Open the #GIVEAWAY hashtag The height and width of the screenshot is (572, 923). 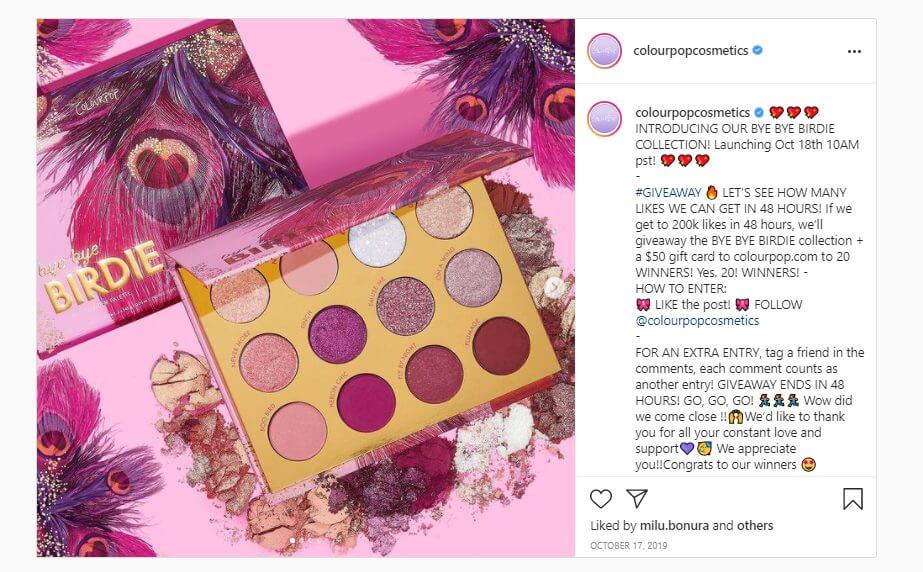pos(668,192)
